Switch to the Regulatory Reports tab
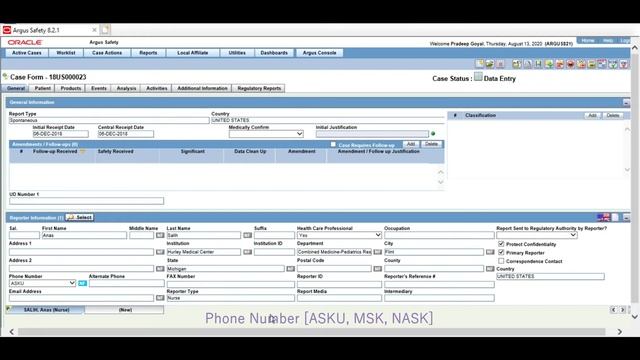The width and height of the screenshot is (640, 360). [259, 88]
